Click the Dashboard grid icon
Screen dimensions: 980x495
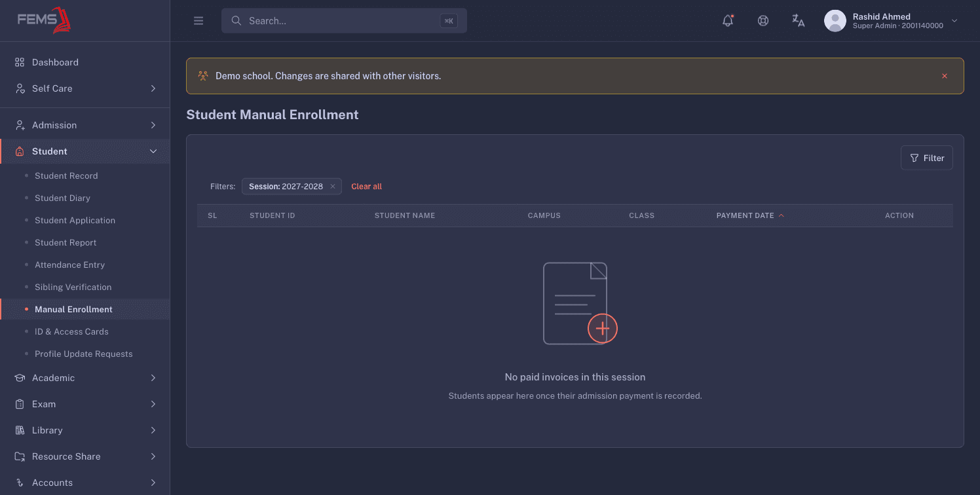point(20,62)
